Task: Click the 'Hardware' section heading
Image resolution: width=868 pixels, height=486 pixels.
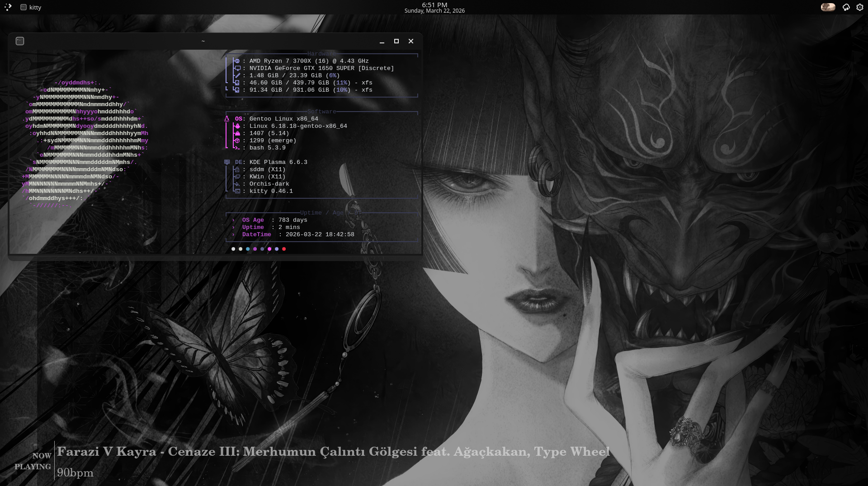Action: click(x=322, y=54)
